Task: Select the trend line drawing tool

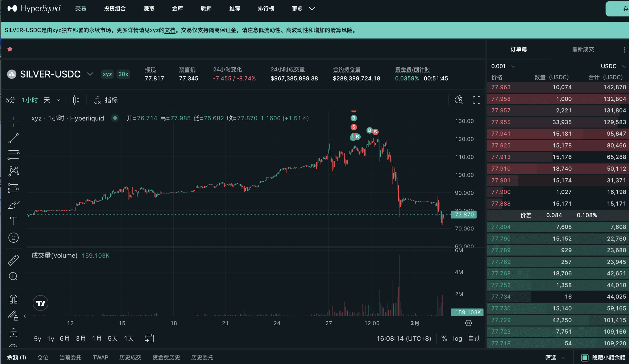Action: click(x=13, y=138)
